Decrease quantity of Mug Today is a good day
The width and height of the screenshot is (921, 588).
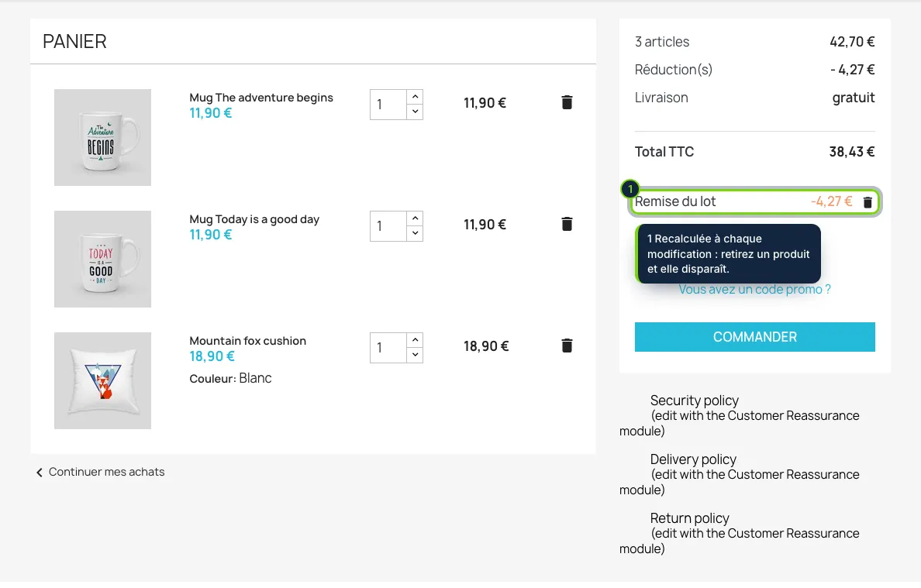click(x=415, y=233)
